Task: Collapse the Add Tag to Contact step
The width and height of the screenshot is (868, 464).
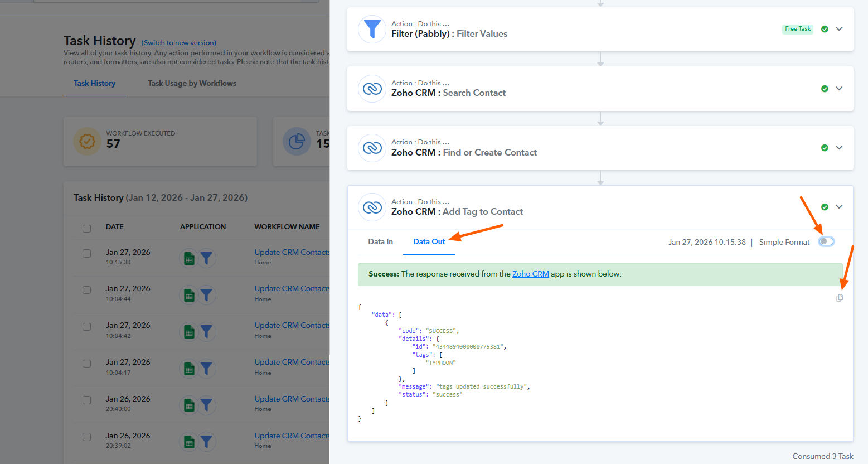Action: point(839,207)
